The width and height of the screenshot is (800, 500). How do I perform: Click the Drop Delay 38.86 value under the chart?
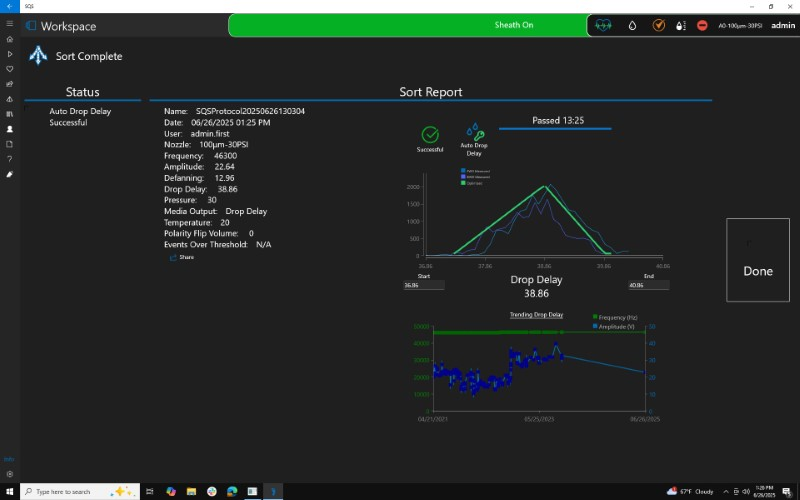pyautogui.click(x=536, y=293)
